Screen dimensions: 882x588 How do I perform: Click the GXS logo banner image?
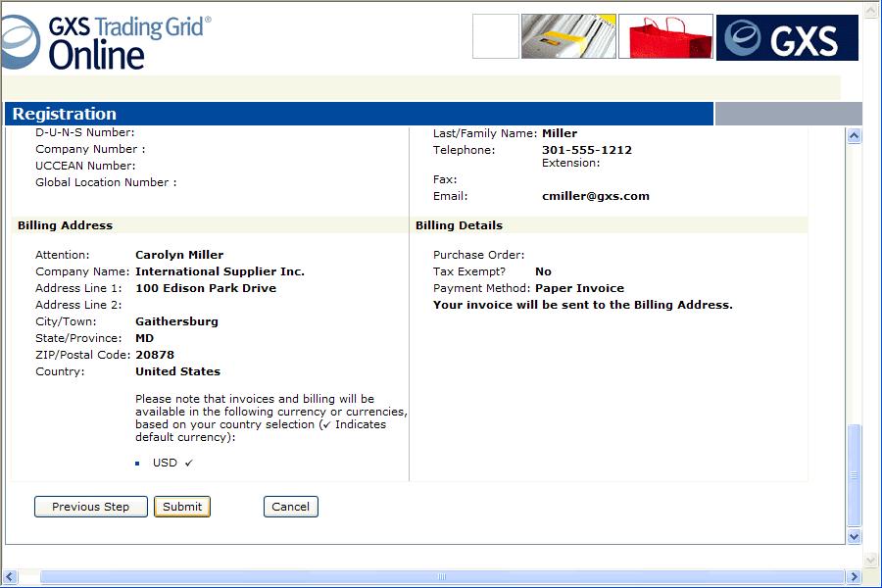pos(788,37)
